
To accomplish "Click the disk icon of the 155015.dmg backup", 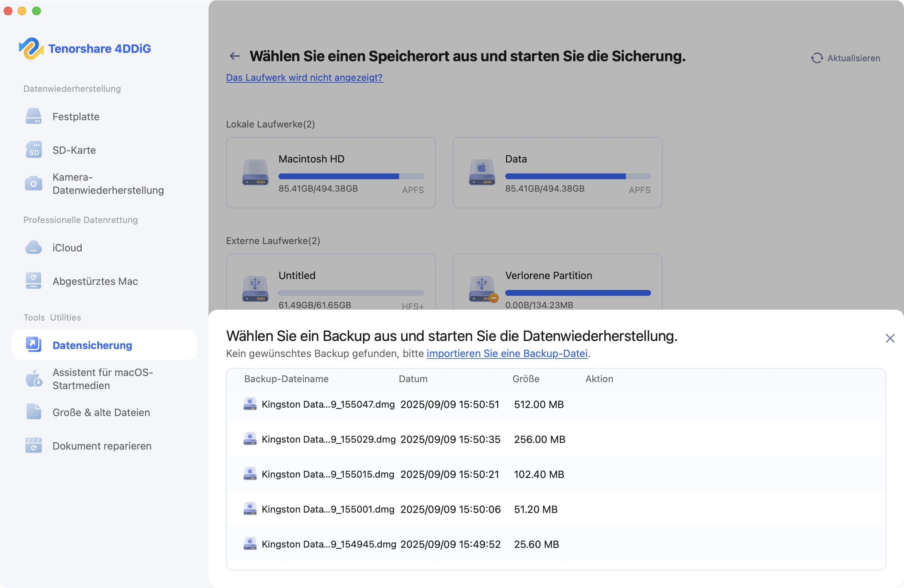I will coord(250,474).
